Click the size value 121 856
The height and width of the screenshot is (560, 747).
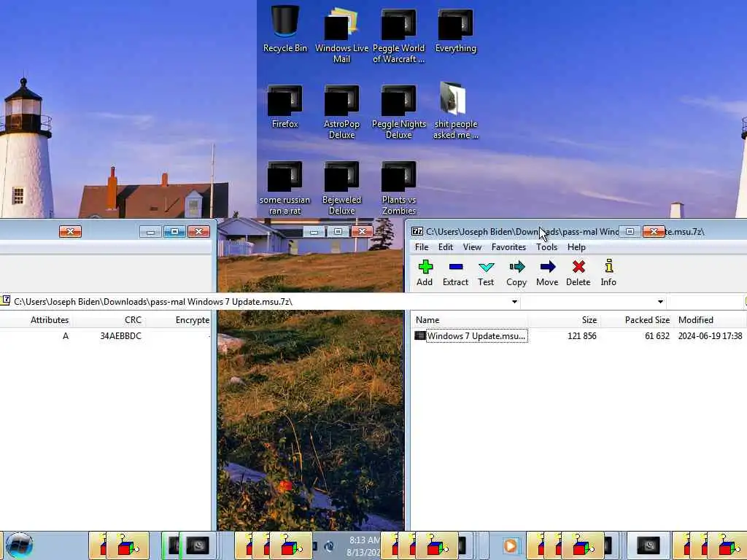581,335
